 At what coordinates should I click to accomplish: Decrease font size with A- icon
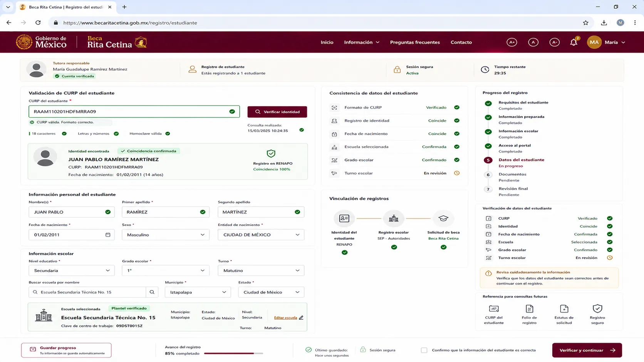tap(554, 42)
